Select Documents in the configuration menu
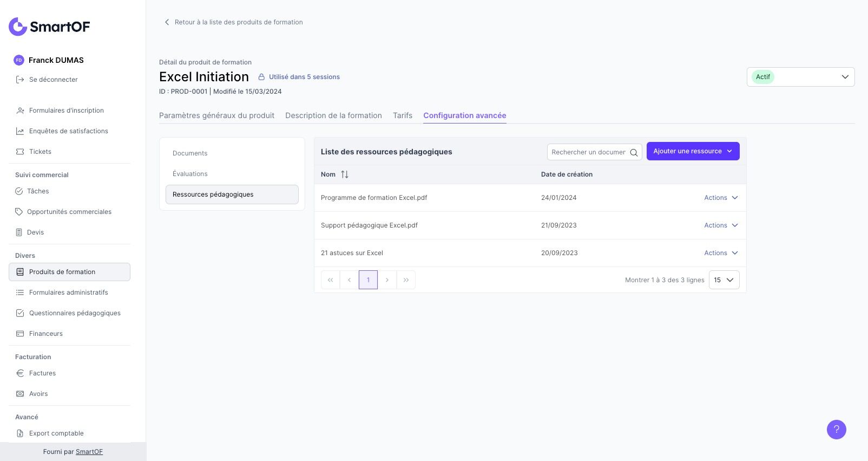 (190, 153)
